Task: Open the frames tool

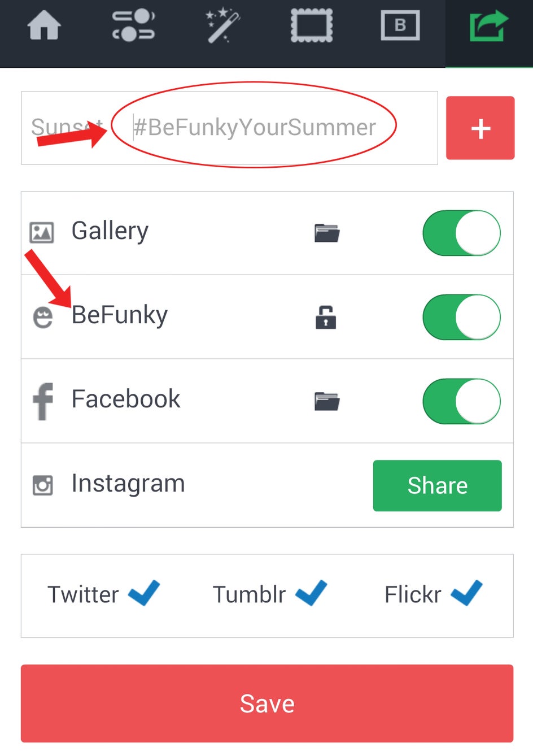Action: tap(311, 26)
